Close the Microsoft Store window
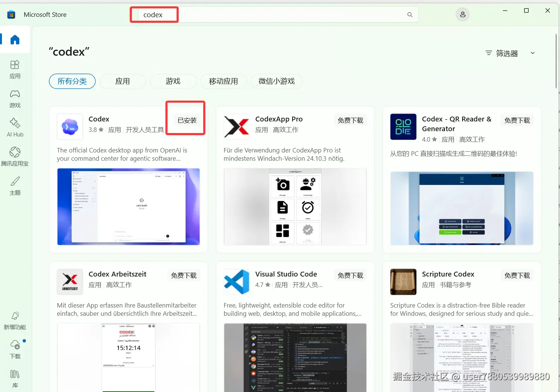 tap(548, 10)
